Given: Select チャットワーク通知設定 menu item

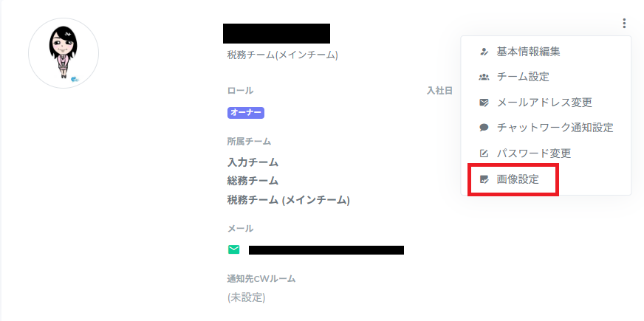Looking at the screenshot, I should (x=555, y=128).
